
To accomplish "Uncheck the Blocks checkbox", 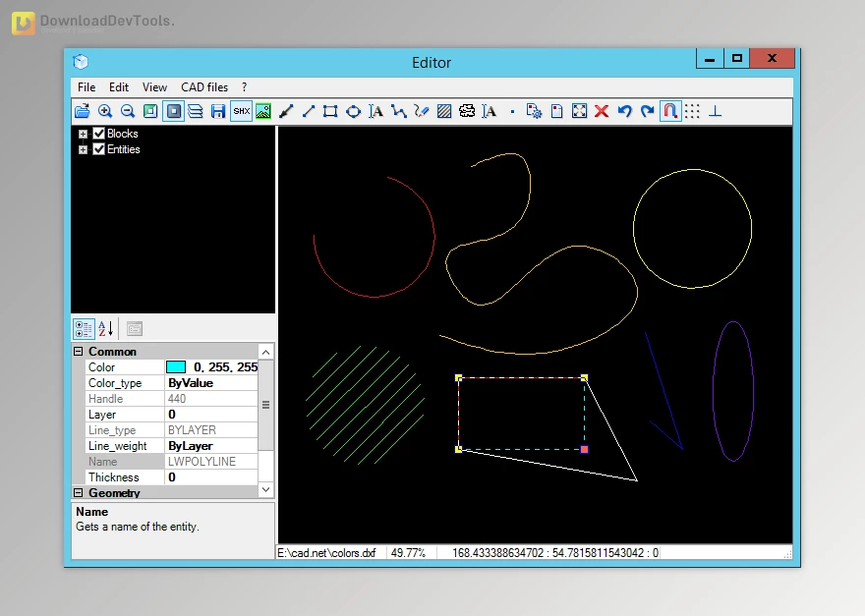I will [x=98, y=134].
